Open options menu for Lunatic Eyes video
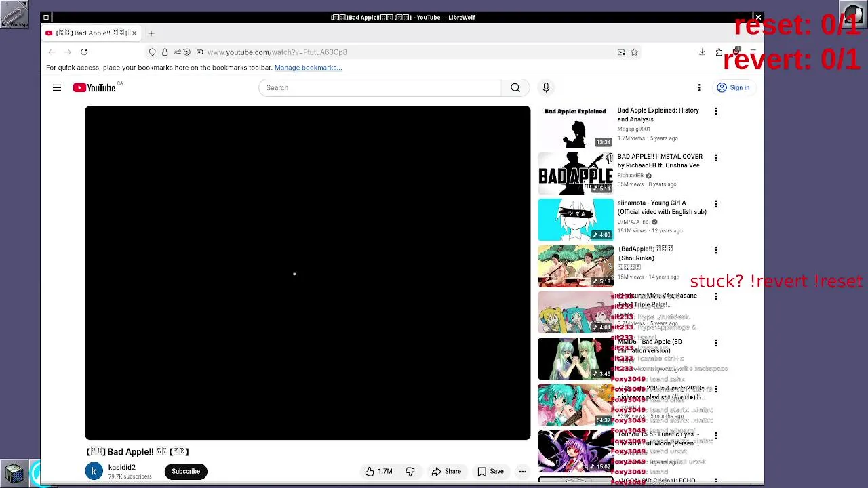This screenshot has height=488, width=868. [715, 435]
